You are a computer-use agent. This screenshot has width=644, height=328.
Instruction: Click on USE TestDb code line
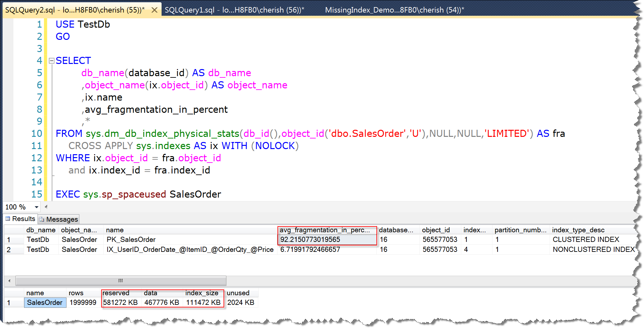(83, 24)
